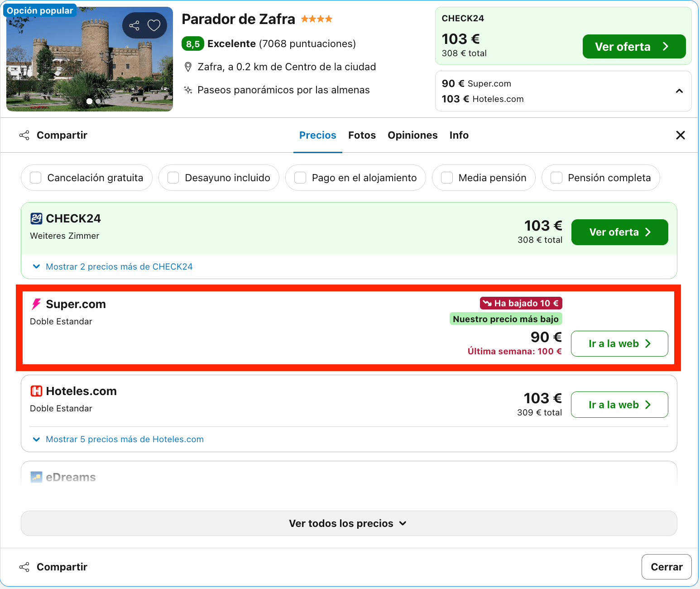Click the Parador de Zafra hotel title
Screen dimensions: 700x589
tap(238, 19)
